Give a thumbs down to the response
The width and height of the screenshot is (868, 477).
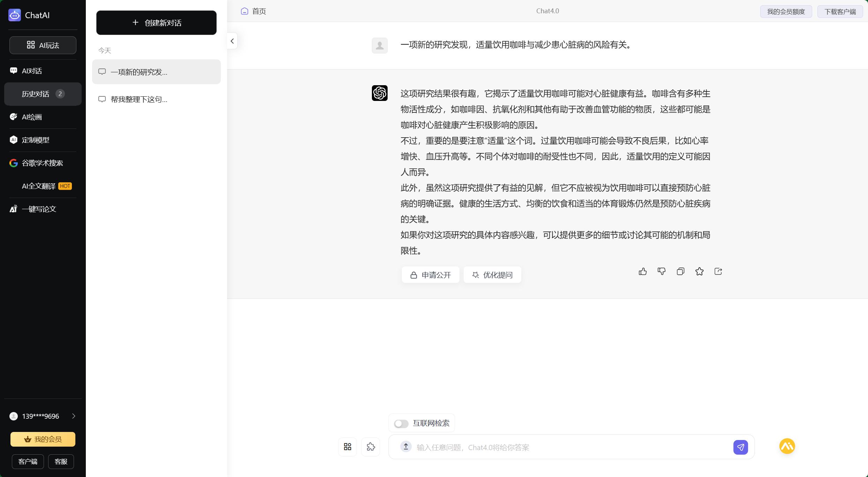pyautogui.click(x=661, y=271)
